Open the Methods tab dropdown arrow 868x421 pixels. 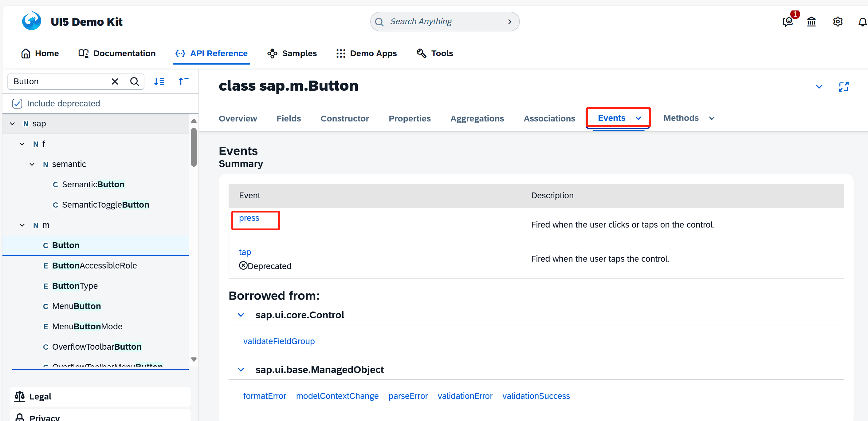712,118
